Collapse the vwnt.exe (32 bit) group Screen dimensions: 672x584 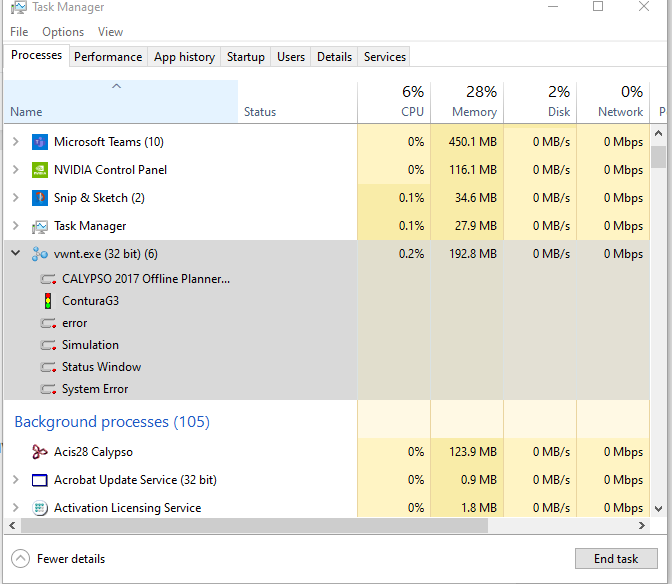click(x=15, y=253)
